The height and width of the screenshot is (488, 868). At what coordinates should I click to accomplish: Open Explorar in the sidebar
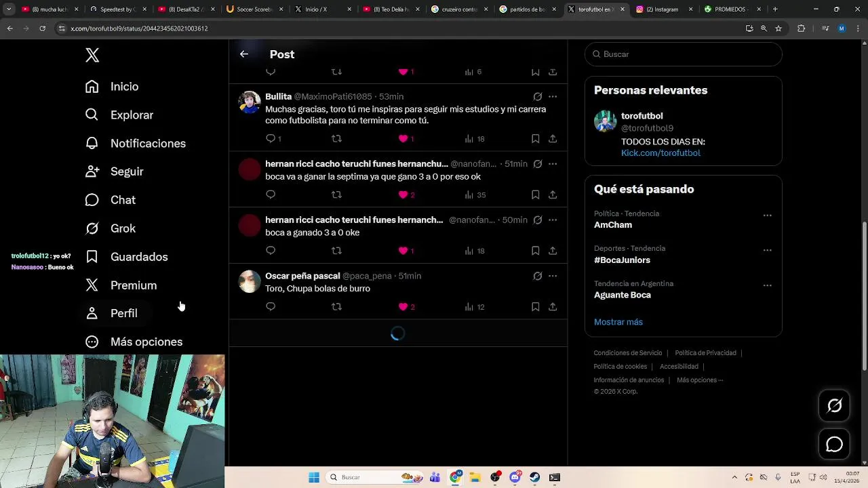pyautogui.click(x=119, y=115)
